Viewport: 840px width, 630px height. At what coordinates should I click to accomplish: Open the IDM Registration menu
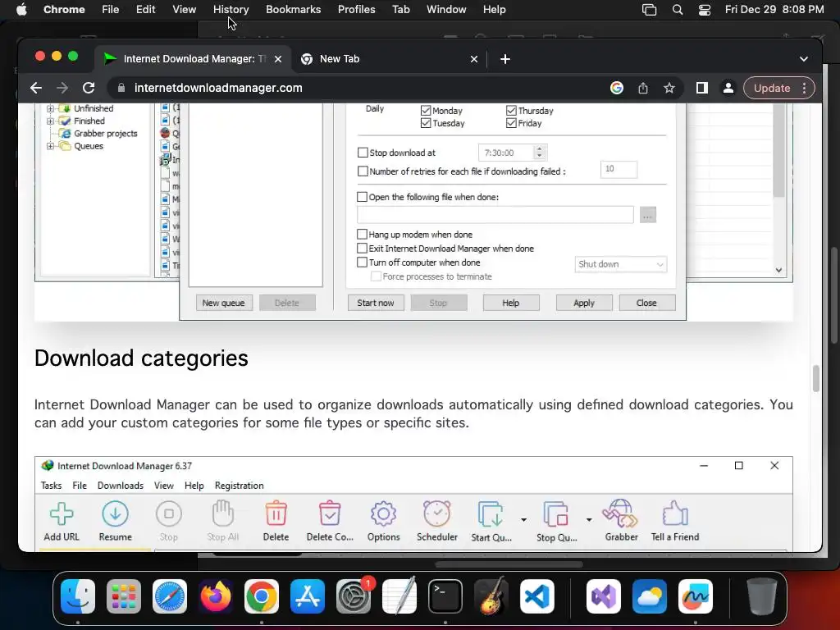pos(239,486)
